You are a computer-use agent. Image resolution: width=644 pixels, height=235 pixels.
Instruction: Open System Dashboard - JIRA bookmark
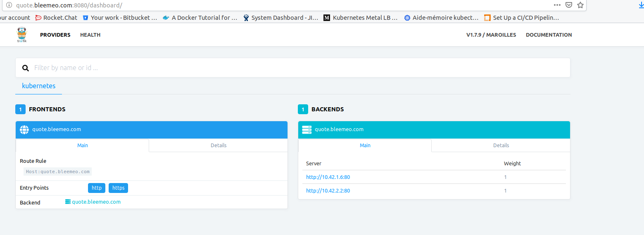(x=280, y=18)
